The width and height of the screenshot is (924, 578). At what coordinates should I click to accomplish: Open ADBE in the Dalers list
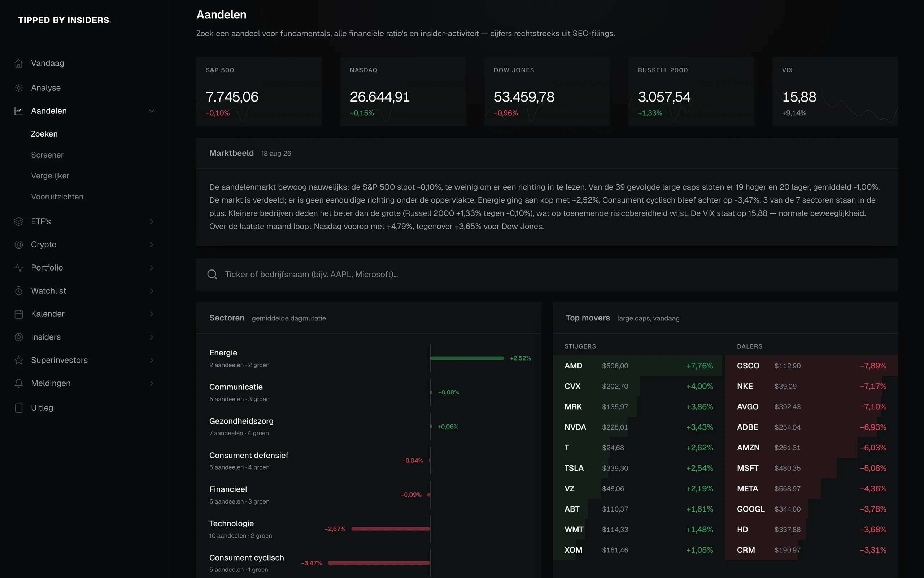click(x=812, y=427)
